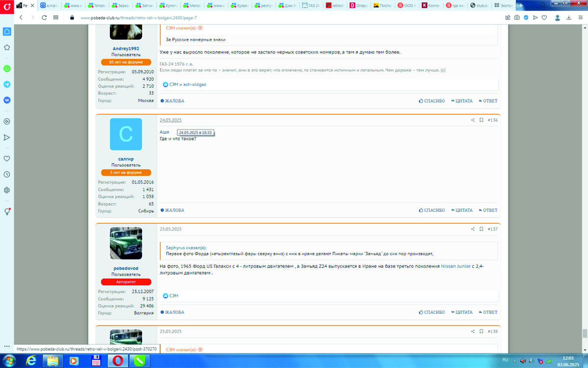Open WhatsApp in the Opera sidebar
Screen dimensions: 588x368
pyautogui.click(x=7, y=69)
